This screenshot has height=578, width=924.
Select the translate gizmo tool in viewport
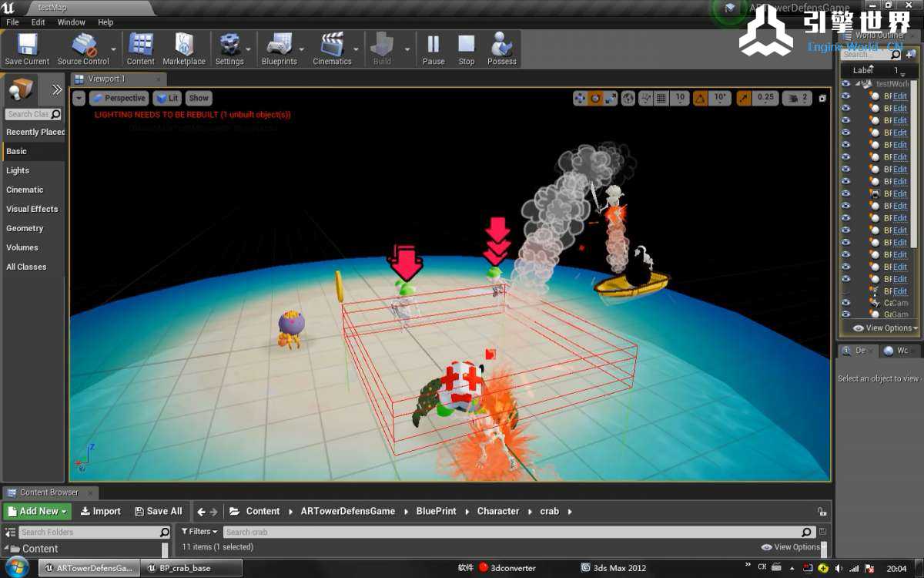581,98
